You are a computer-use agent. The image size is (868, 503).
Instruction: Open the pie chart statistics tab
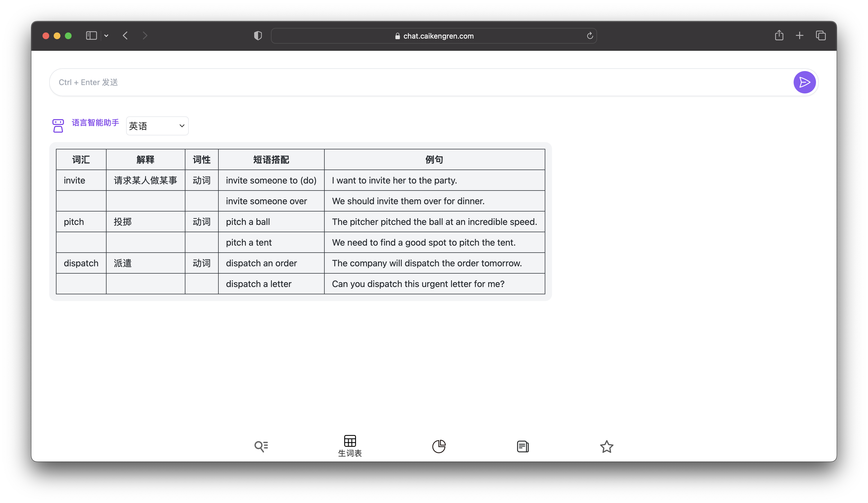(x=438, y=446)
